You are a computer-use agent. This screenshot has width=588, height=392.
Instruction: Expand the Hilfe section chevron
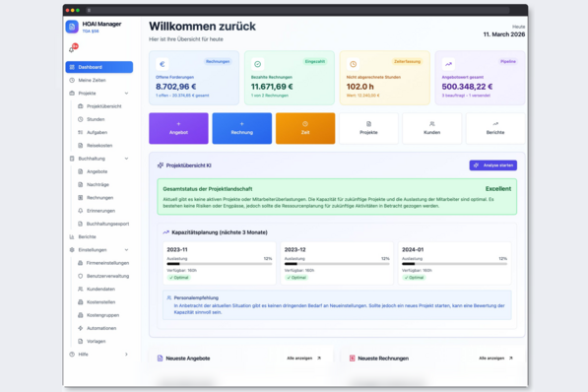[x=126, y=355]
